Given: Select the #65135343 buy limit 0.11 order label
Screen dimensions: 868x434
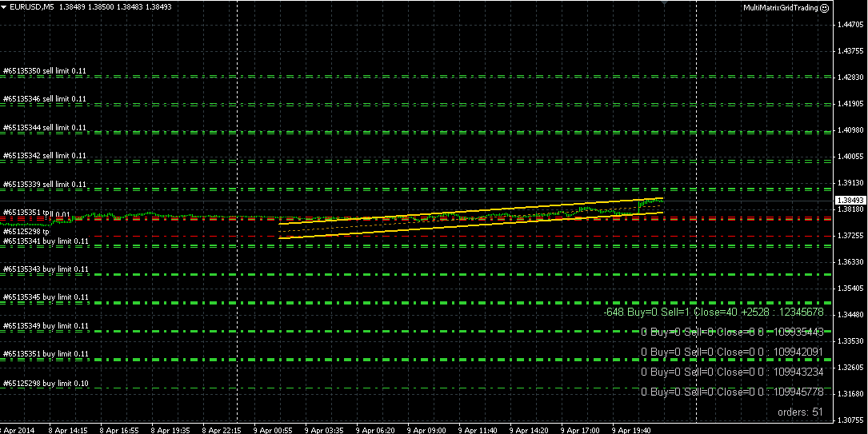Looking at the screenshot, I should point(46,269).
